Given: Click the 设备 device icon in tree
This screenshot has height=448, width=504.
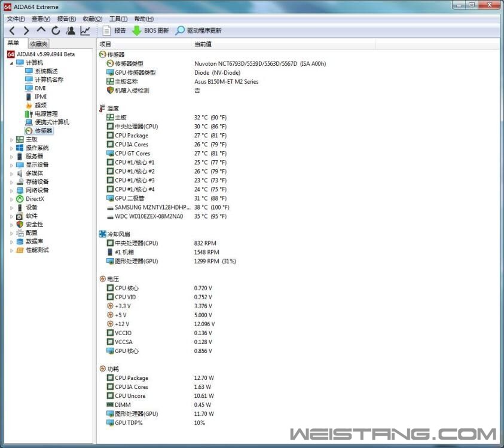Looking at the screenshot, I should [20, 207].
